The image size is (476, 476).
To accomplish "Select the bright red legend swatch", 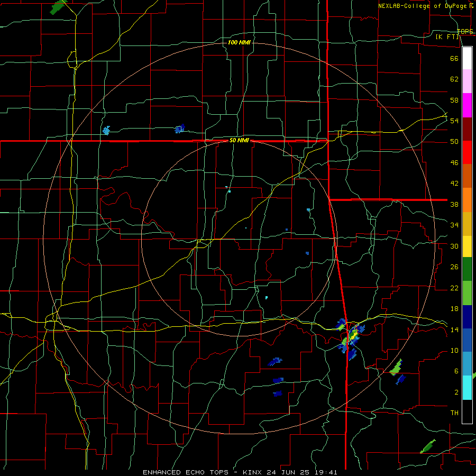I will coord(467,152).
